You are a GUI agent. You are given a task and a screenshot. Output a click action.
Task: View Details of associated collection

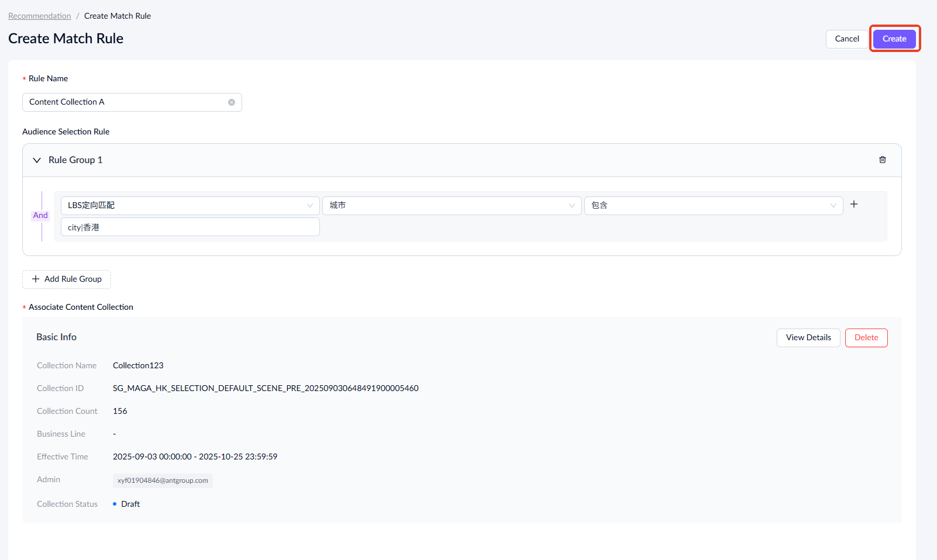pyautogui.click(x=808, y=338)
